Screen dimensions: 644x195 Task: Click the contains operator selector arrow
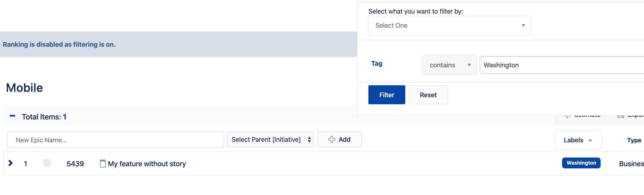click(470, 65)
